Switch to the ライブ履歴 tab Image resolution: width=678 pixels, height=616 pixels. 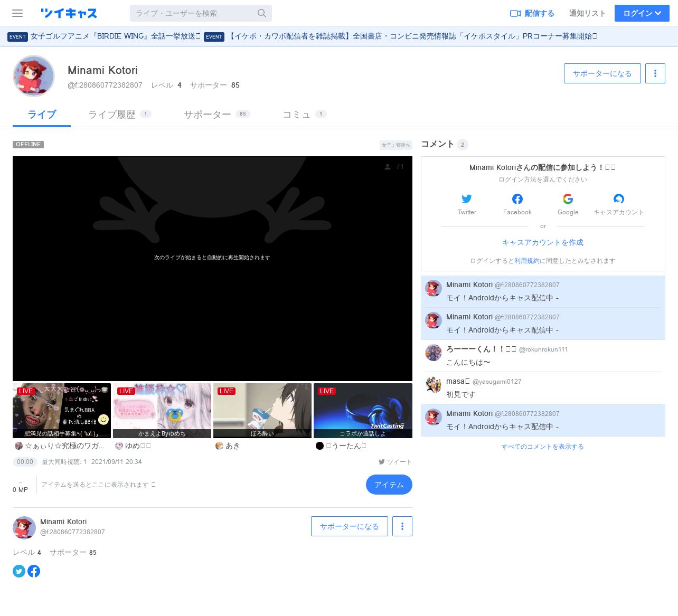[x=112, y=115]
